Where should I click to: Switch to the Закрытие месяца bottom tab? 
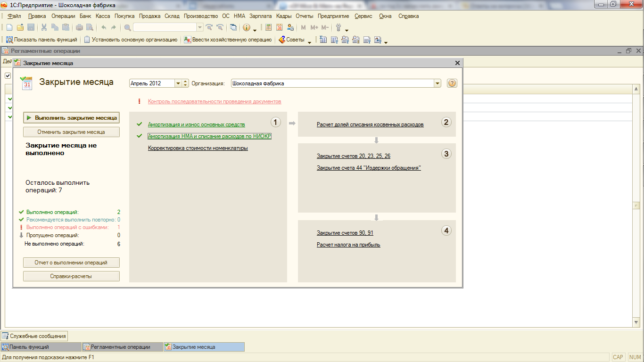click(204, 347)
